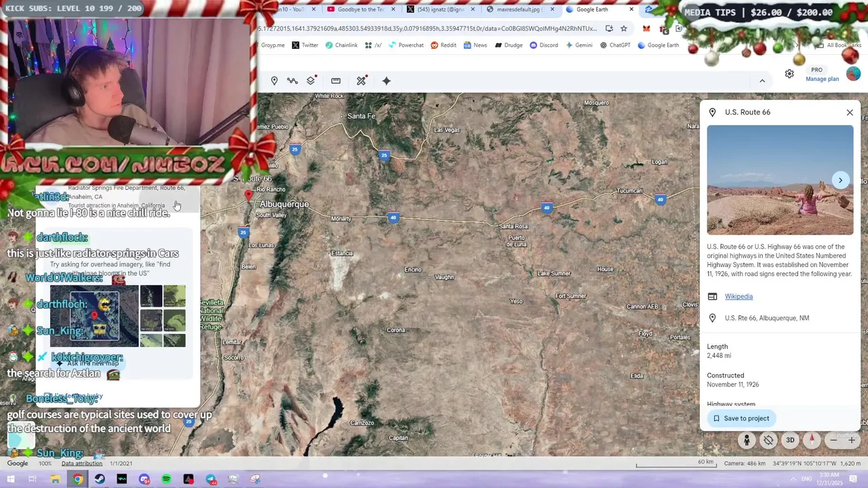Open the Wikipedia link
Viewport: 868px width, 488px height.
click(x=738, y=296)
